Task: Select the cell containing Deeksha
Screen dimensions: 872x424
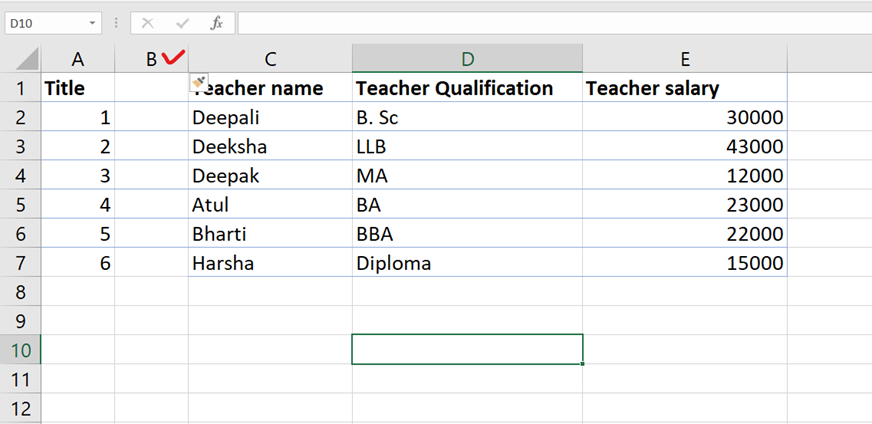Action: click(x=270, y=147)
